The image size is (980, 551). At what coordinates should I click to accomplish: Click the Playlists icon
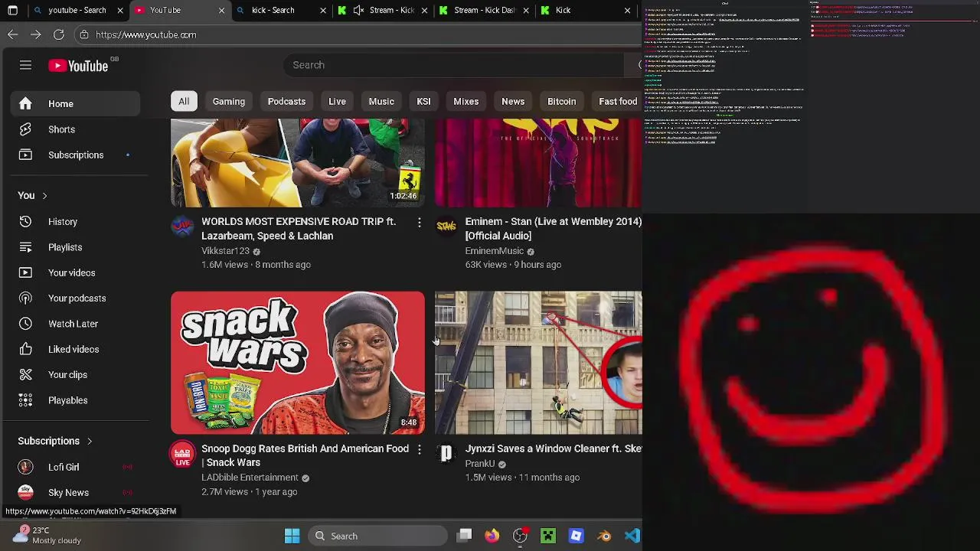click(25, 247)
